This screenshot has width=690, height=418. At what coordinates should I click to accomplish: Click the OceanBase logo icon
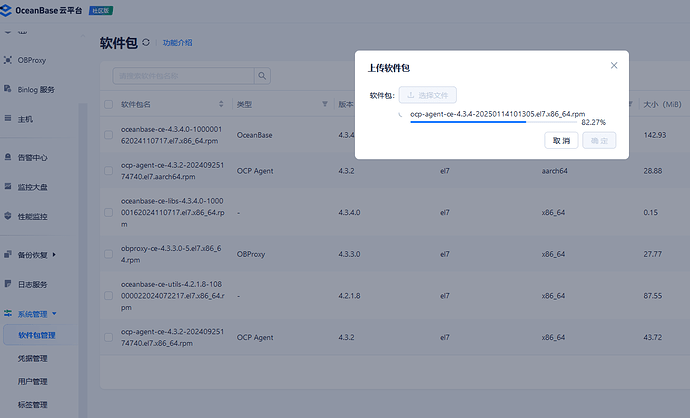(x=6, y=10)
